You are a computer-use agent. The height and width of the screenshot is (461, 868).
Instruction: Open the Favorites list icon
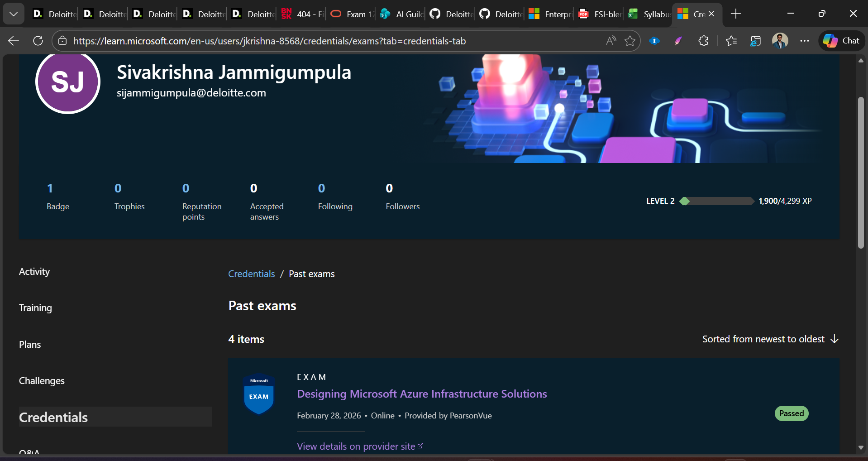pyautogui.click(x=731, y=41)
